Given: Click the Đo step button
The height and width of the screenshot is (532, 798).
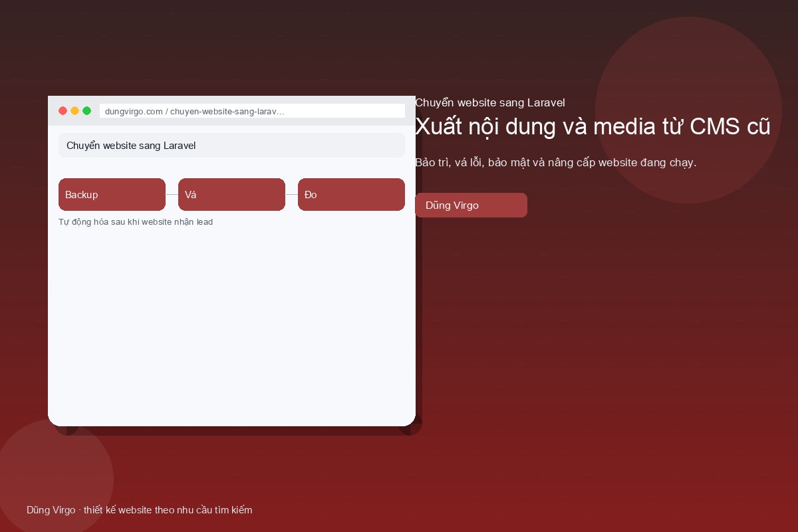Looking at the screenshot, I should pos(351,195).
